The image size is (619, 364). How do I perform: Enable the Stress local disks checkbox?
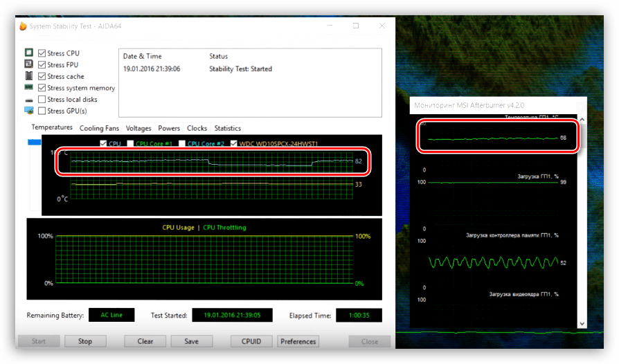point(42,100)
